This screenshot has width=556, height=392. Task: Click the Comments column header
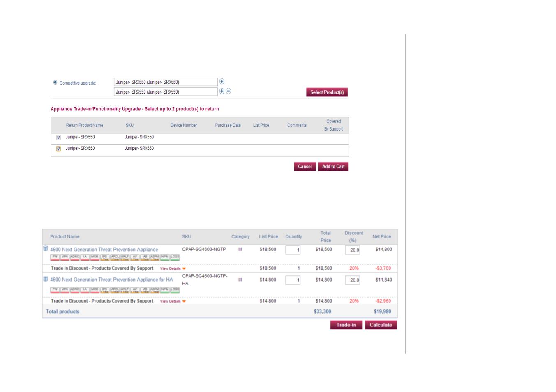tap(297, 125)
